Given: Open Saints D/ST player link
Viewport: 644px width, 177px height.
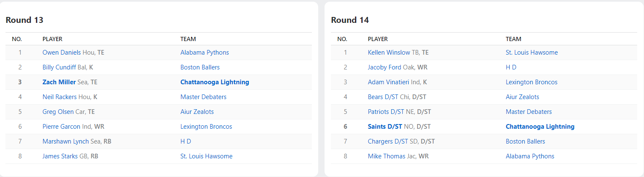Looking at the screenshot, I should pos(385,127).
